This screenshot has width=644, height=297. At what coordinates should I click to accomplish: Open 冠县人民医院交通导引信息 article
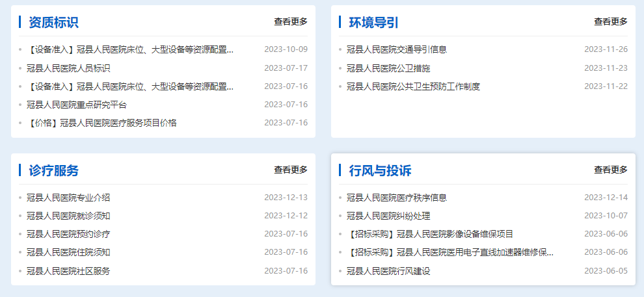tap(397, 49)
